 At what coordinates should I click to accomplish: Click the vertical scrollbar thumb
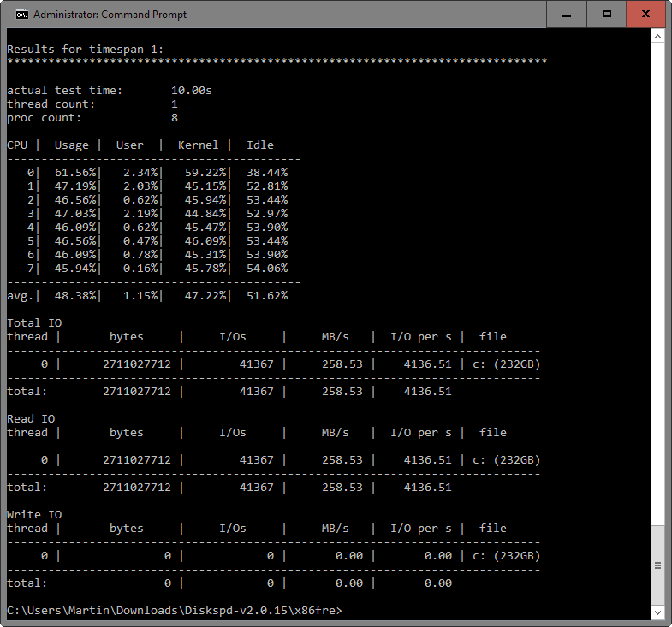(658, 565)
